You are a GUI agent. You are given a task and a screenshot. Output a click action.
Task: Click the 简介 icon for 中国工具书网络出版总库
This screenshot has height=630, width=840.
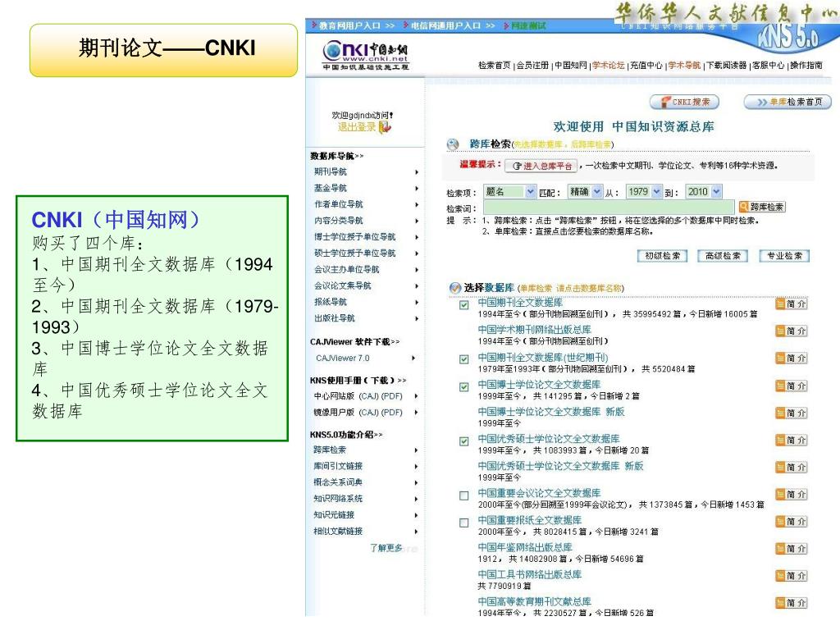[792, 576]
